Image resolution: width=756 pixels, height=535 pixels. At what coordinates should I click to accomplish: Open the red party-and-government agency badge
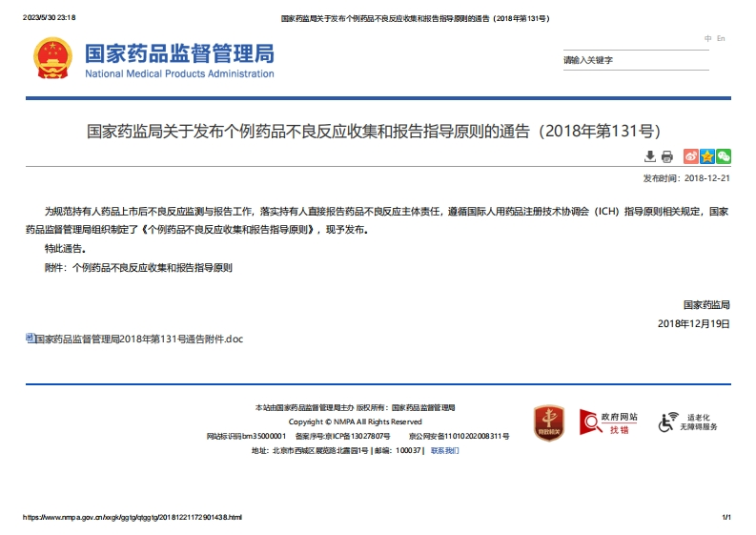[x=548, y=422]
